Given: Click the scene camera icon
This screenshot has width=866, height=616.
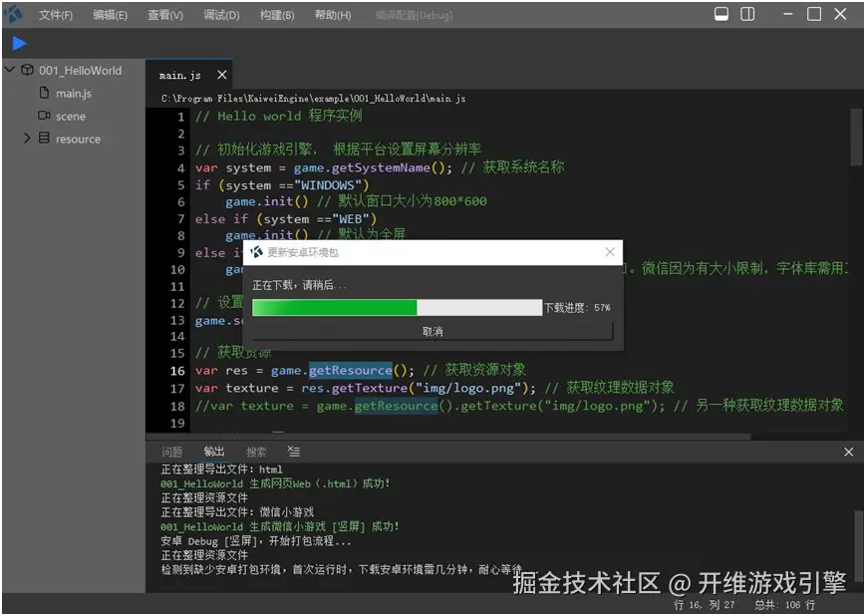Looking at the screenshot, I should [x=44, y=116].
